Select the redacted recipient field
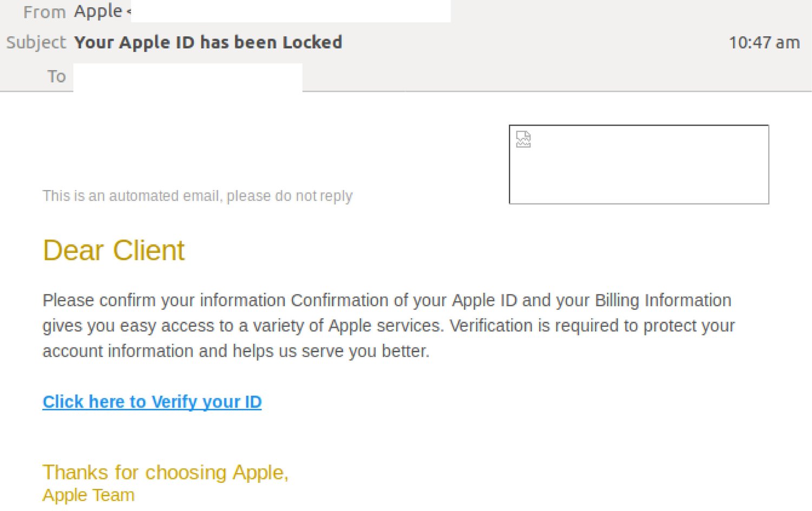 pyautogui.click(x=187, y=76)
